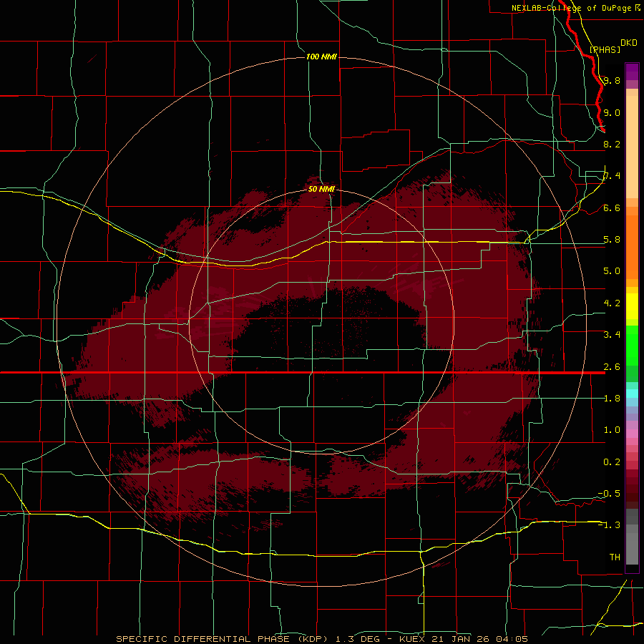Select the 50 NMI range ring label
644x644 pixels.
click(321, 189)
